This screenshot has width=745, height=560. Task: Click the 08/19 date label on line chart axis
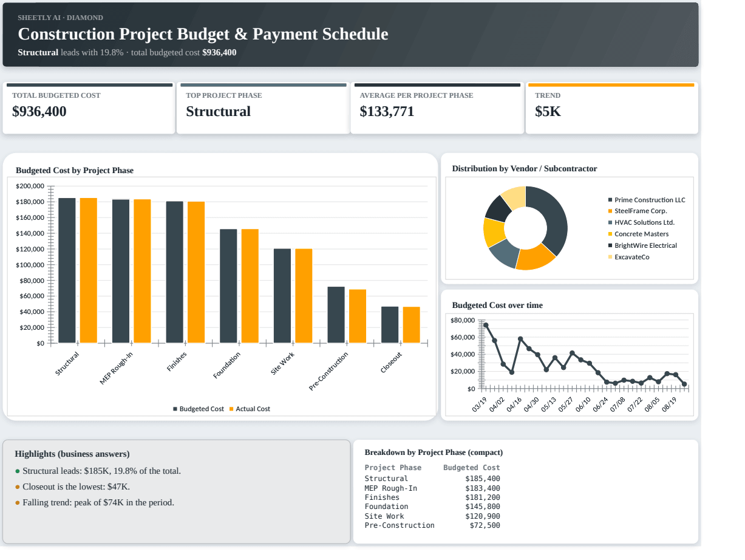tap(670, 405)
